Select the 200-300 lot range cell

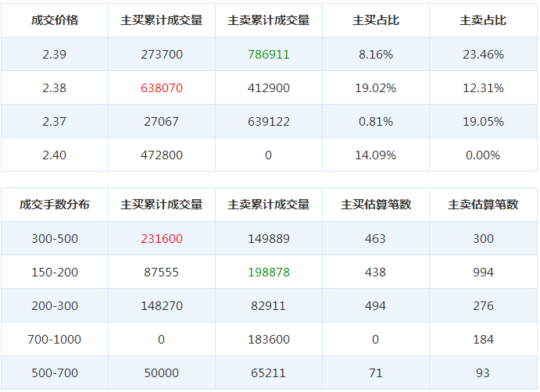[x=55, y=305]
